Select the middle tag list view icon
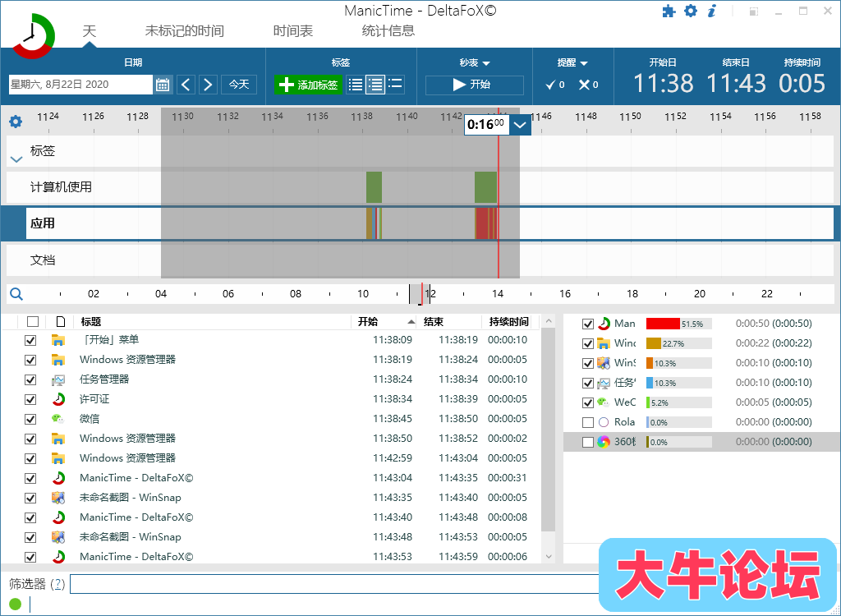 375,85
